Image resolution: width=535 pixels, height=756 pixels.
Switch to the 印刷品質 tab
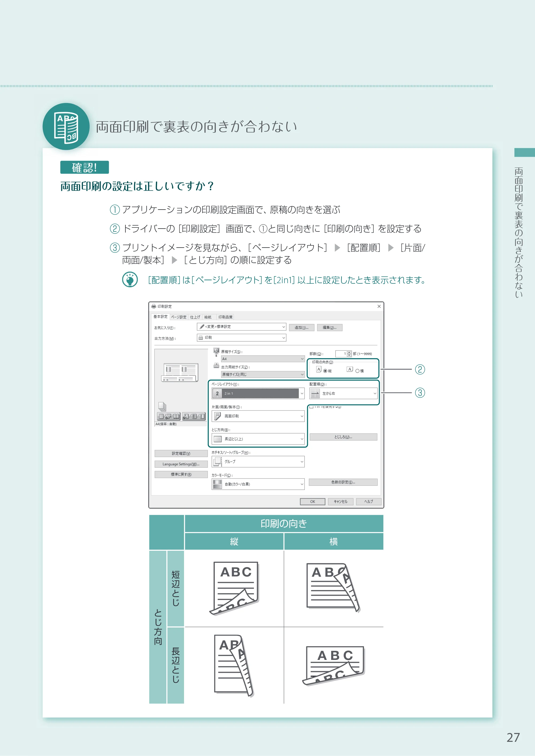[225, 317]
